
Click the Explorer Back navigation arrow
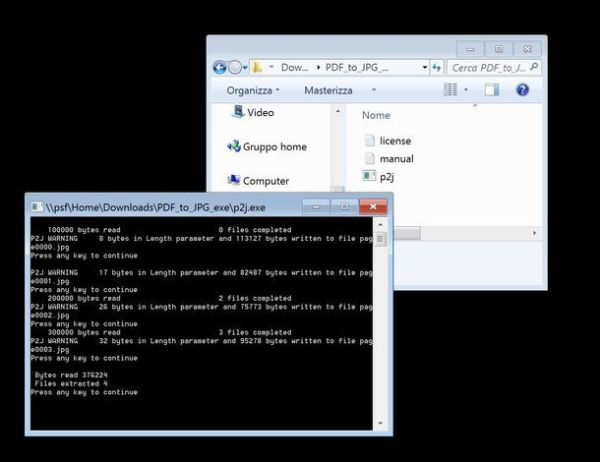tap(220, 68)
